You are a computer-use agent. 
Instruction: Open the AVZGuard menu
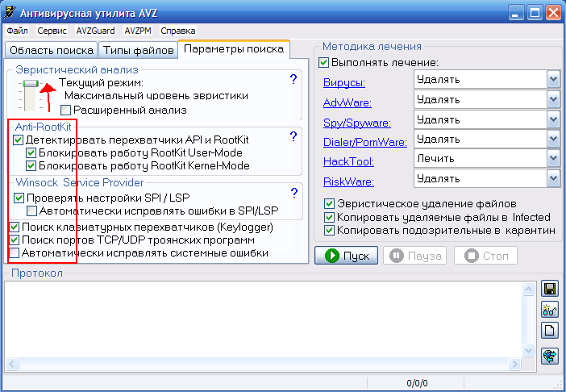click(95, 31)
